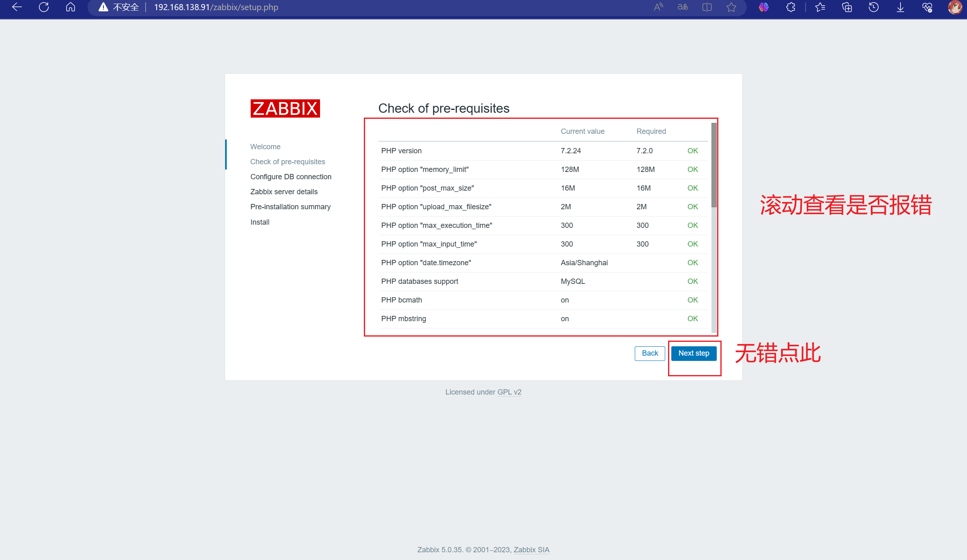The image size is (967, 560).
Task: Click the not-secure warning triangle icon
Action: 103,7
